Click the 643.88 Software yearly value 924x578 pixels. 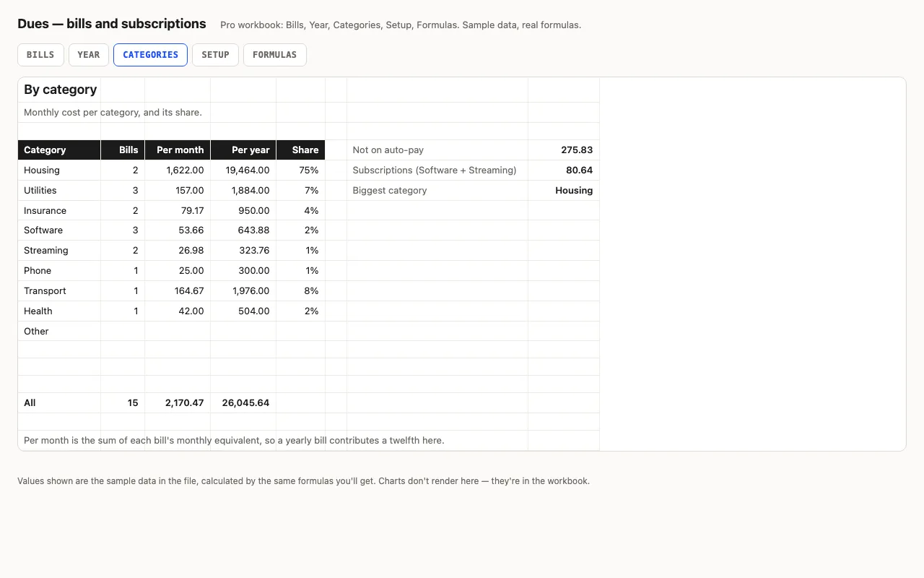click(243, 230)
